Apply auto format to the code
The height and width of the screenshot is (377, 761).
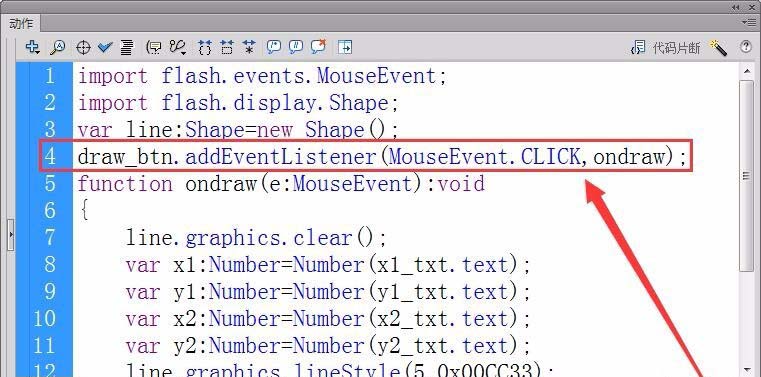click(127, 47)
